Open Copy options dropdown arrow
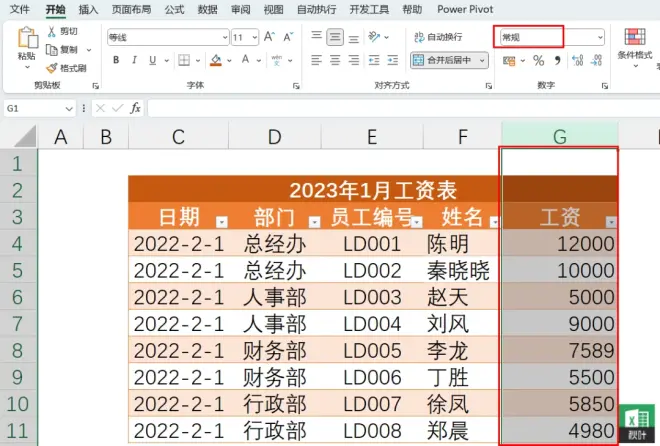Viewport: 660px width, 446px height. (89, 50)
